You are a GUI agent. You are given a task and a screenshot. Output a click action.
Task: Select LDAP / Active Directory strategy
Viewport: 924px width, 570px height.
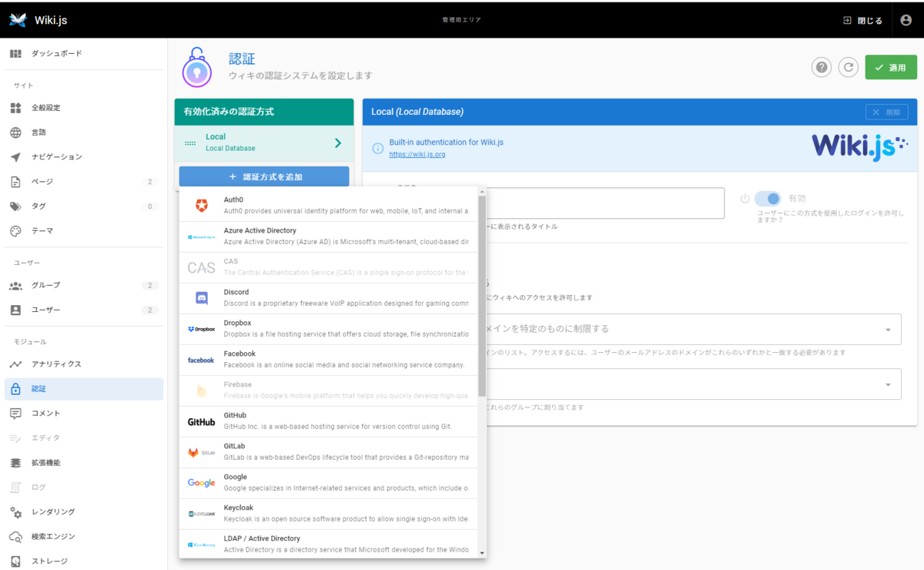pos(328,543)
